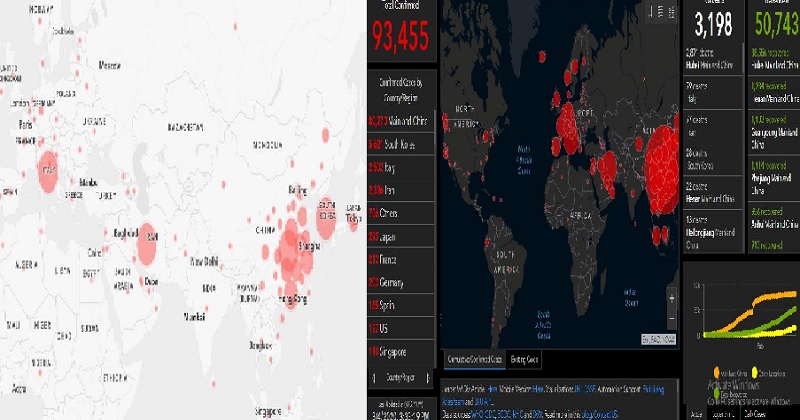800x420 pixels.
Task: Select the Italy deaths row
Action: point(711,92)
